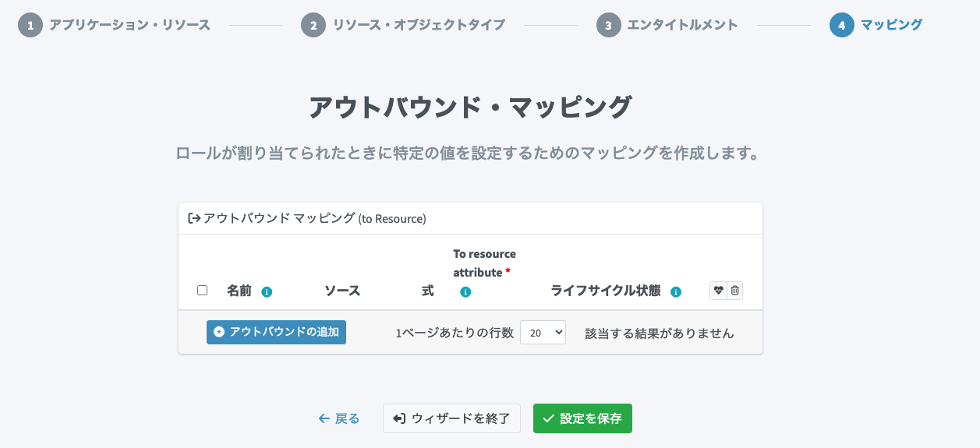Click ライフサイクル状態 column header
The height and width of the screenshot is (448, 980).
pos(606,291)
